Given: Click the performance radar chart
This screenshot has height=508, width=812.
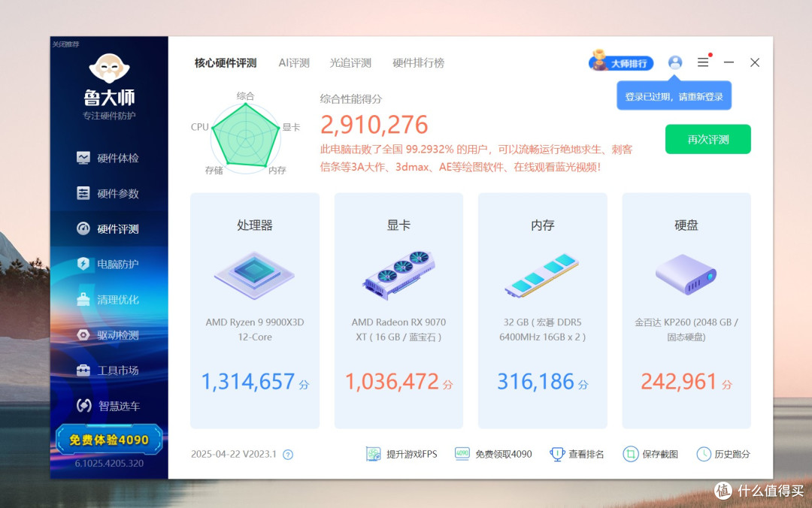Looking at the screenshot, I should [245, 138].
